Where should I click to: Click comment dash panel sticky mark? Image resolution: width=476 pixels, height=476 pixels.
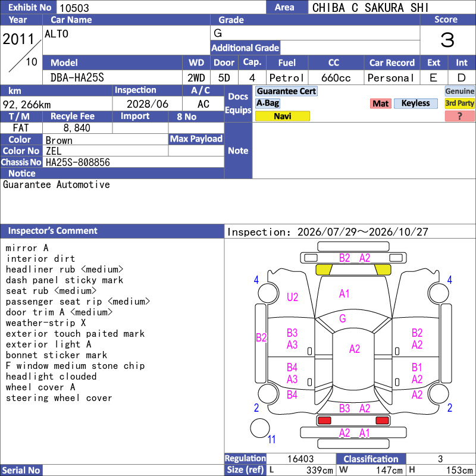65,280
